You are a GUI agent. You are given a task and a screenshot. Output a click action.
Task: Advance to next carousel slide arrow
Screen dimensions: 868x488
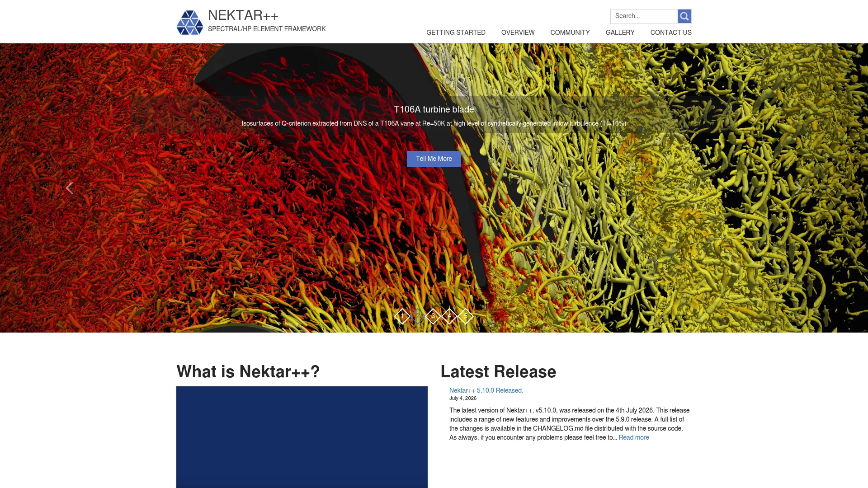pyautogui.click(x=799, y=188)
